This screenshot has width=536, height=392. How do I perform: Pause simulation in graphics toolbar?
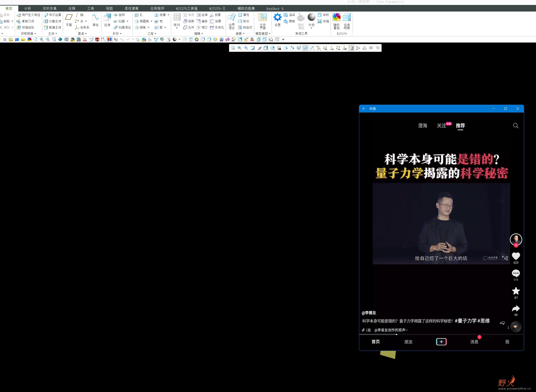click(x=371, y=48)
